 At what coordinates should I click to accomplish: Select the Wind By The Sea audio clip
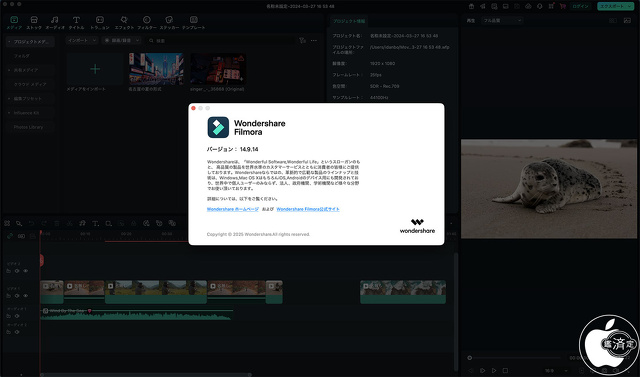pyautogui.click(x=136, y=314)
